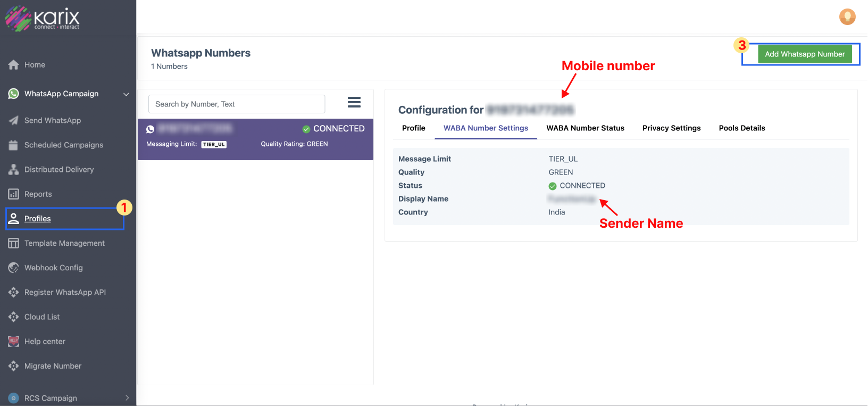Open Profiles page
Viewport: 868px width, 406px height.
(x=38, y=219)
